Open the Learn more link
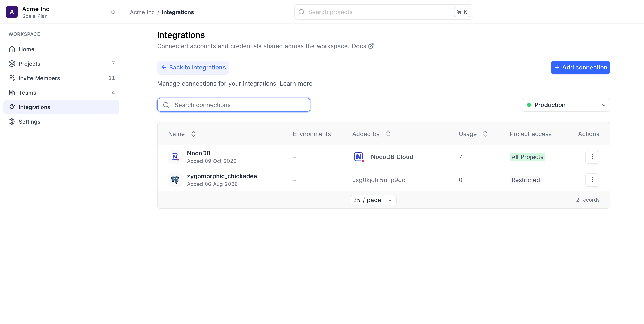The image size is (644, 324). [296, 84]
